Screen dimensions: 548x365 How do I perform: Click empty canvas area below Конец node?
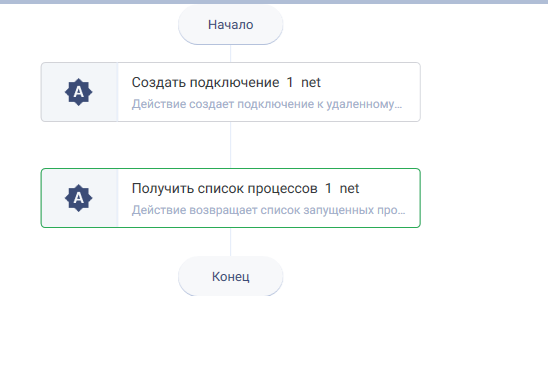231,330
